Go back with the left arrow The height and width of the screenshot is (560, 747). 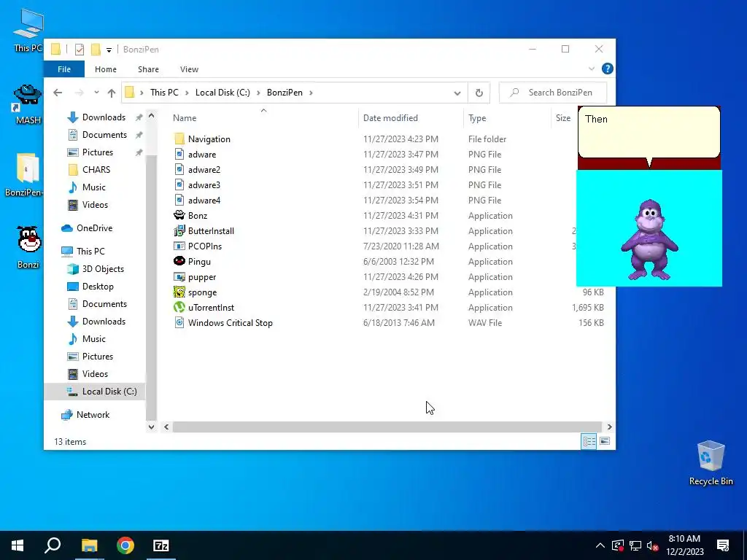tap(58, 93)
